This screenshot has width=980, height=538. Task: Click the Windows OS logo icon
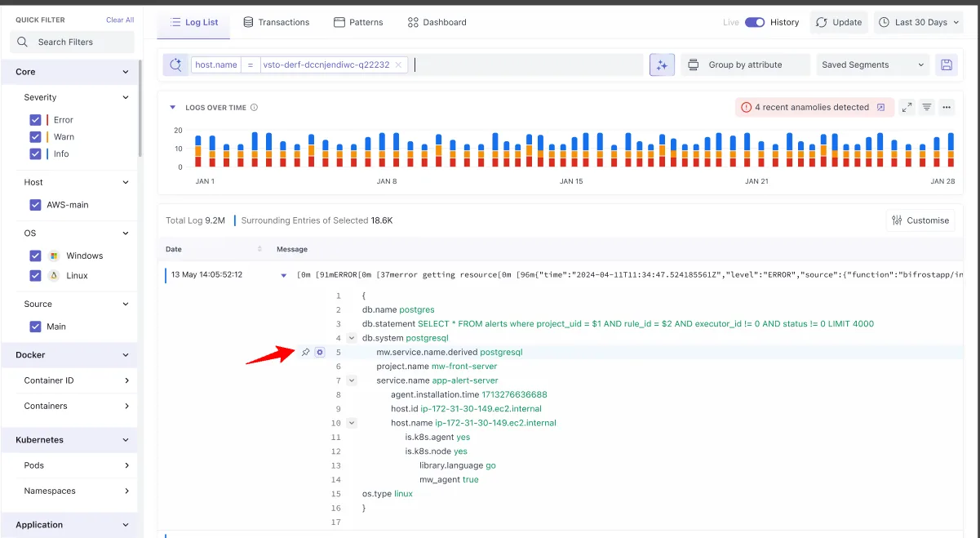point(54,256)
